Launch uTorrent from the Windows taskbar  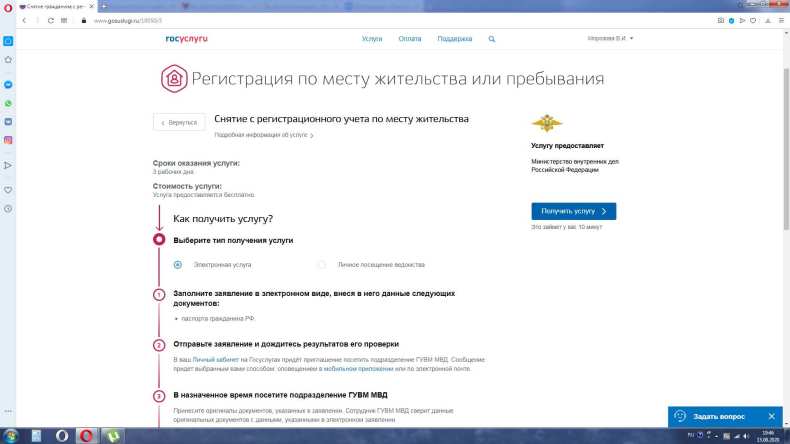(x=115, y=435)
